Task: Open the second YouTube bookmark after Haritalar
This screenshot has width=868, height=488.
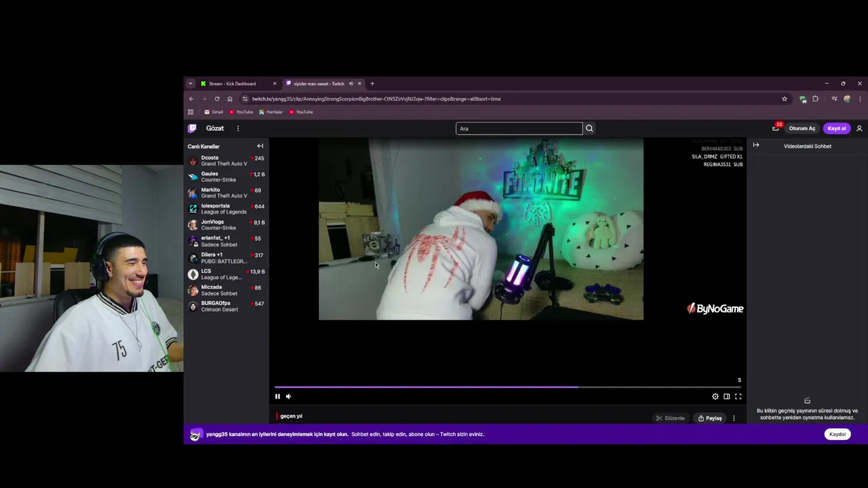Action: pos(301,112)
